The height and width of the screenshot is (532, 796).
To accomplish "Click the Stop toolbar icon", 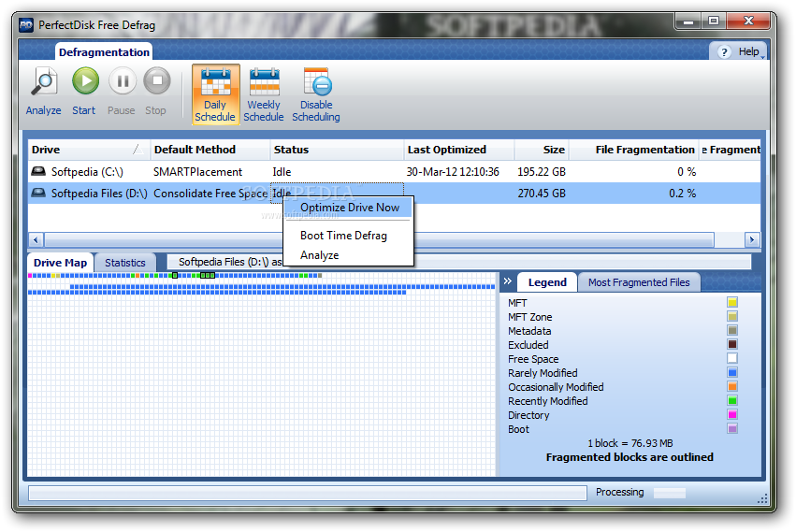I will pyautogui.click(x=157, y=81).
